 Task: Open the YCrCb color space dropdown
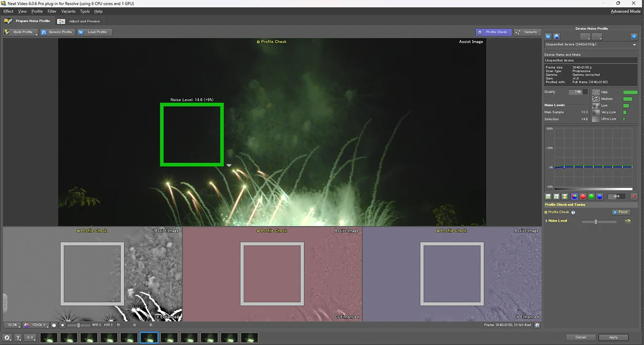click(x=36, y=325)
